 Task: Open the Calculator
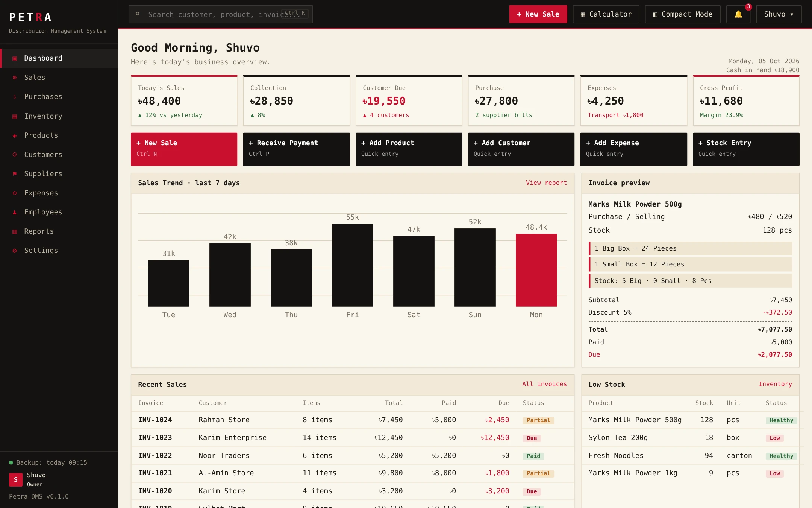606,14
